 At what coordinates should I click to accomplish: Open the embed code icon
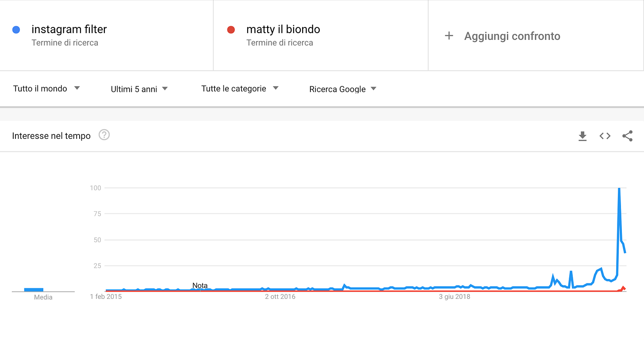pos(605,136)
